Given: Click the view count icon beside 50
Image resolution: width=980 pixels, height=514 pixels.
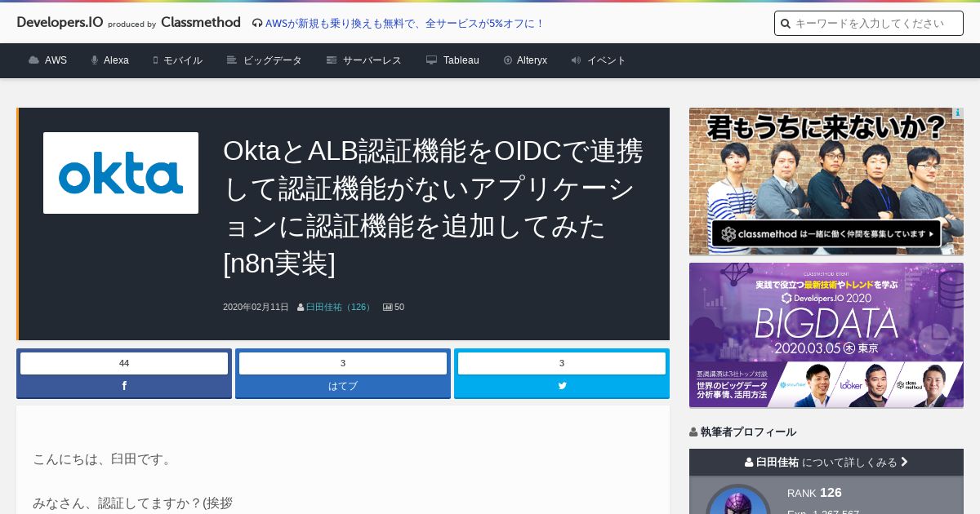Looking at the screenshot, I should click(388, 308).
